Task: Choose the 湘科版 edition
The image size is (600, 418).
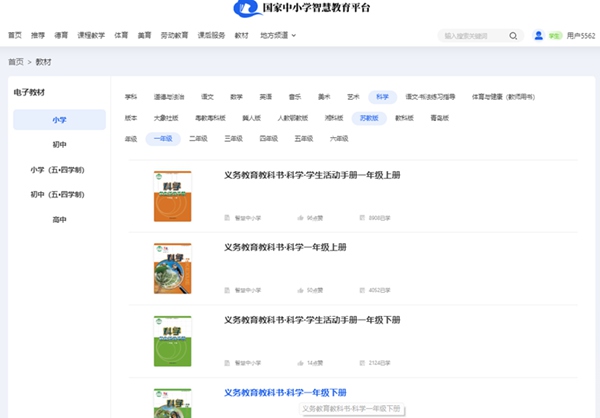Action: pos(334,118)
